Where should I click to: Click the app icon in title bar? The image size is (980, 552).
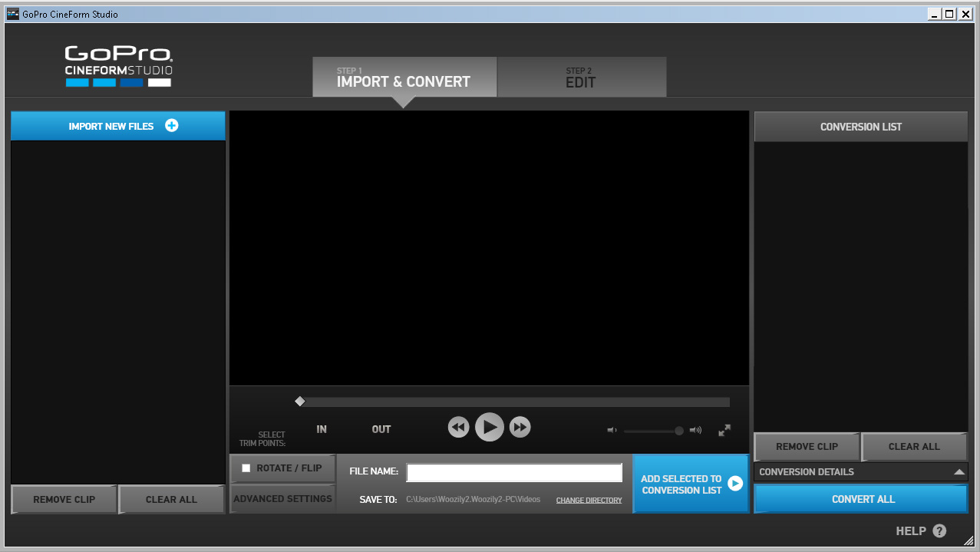click(x=12, y=14)
